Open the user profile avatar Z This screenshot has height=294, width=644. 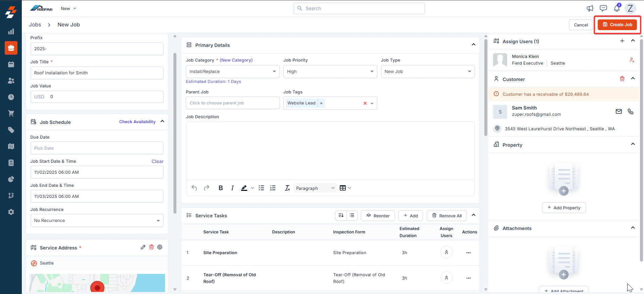[630, 8]
